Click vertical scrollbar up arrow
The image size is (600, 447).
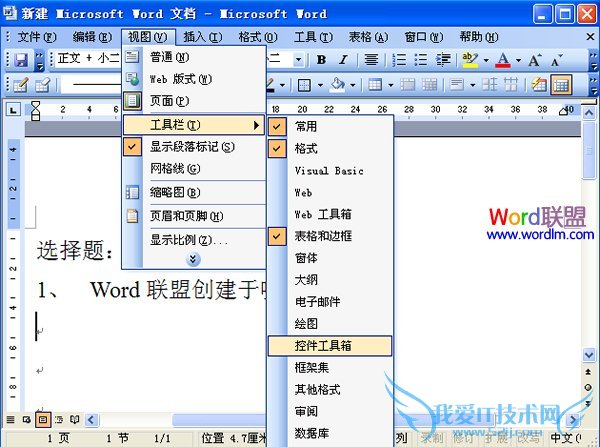(x=589, y=113)
